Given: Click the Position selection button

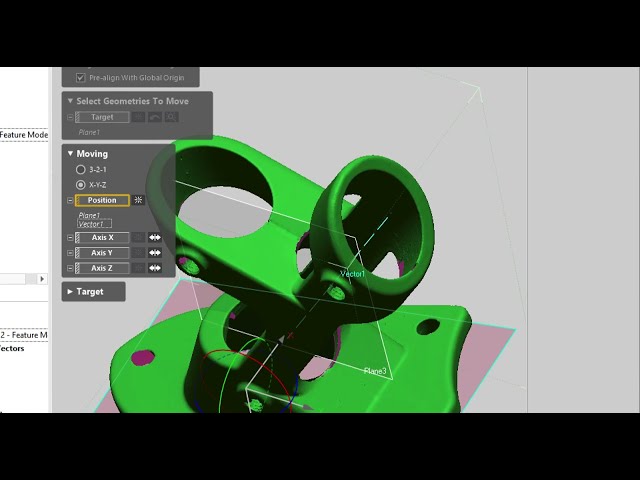Looking at the screenshot, I should pyautogui.click(x=102, y=200).
